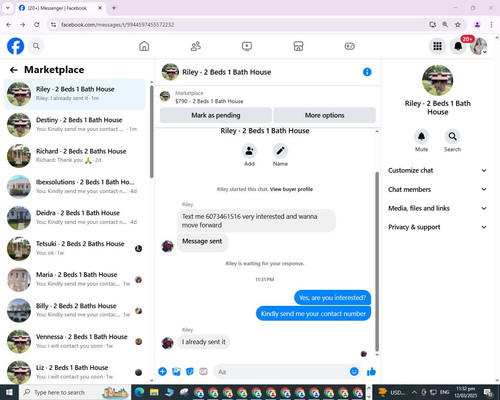Open Richard - 2 Beds 2 Baths House conversation
This screenshot has width=500, height=400.
pos(75,156)
